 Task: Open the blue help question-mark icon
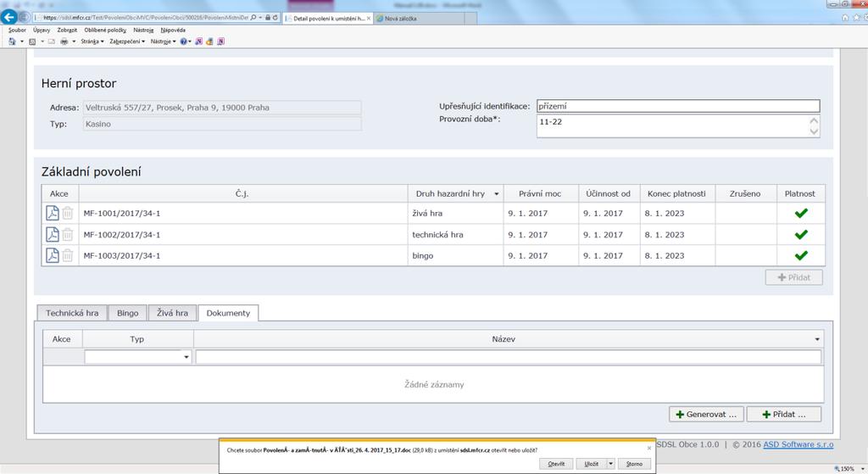click(183, 42)
